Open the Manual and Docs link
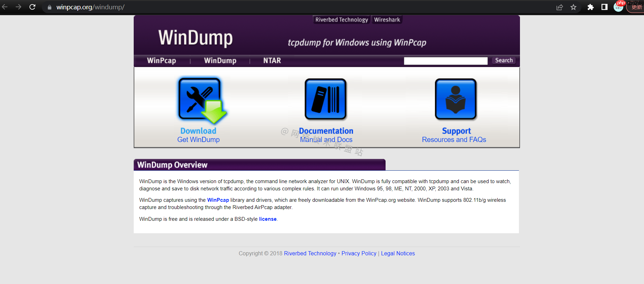This screenshot has height=284, width=644. coord(326,140)
